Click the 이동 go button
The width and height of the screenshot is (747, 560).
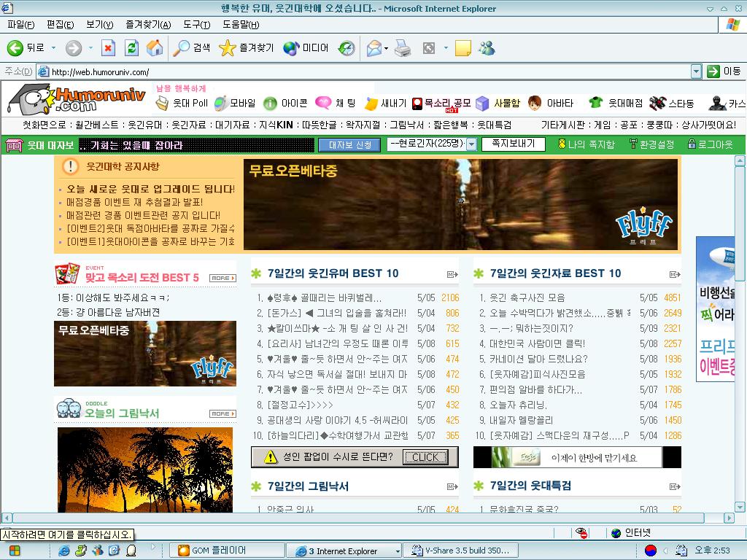coord(725,71)
